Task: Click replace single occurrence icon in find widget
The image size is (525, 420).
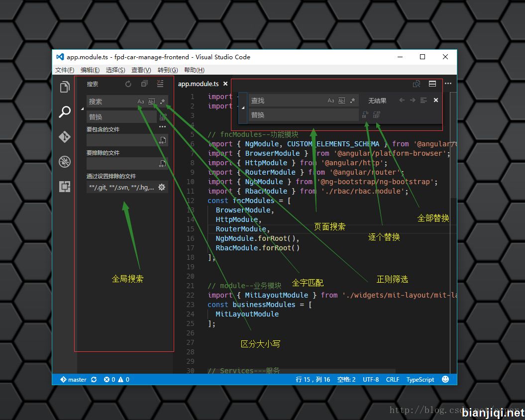Action: 365,115
